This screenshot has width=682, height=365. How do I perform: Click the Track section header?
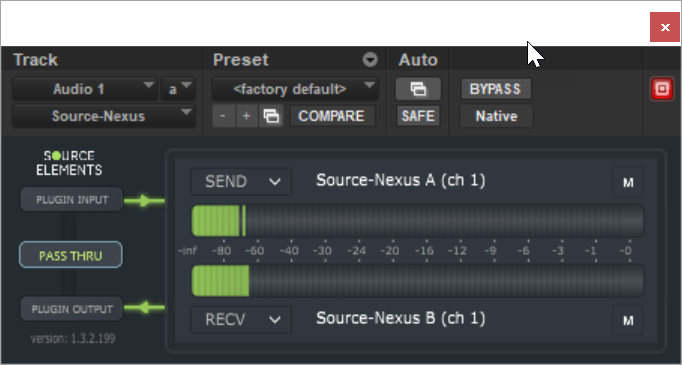pyautogui.click(x=36, y=60)
